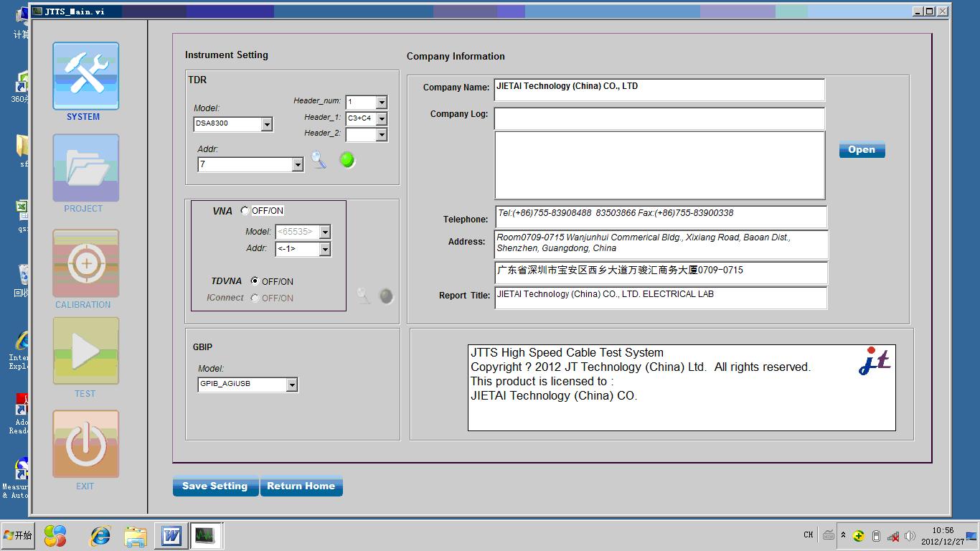Toggle the VNA OFF/ON radio button
980x551 pixels.
click(x=245, y=211)
